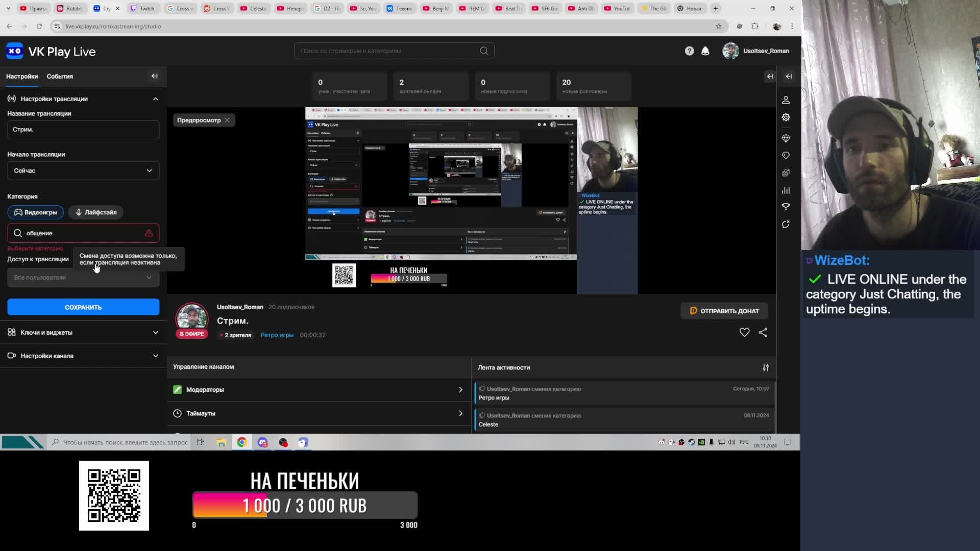
Task: Open the Начало трансляции dropdown
Action: point(83,171)
